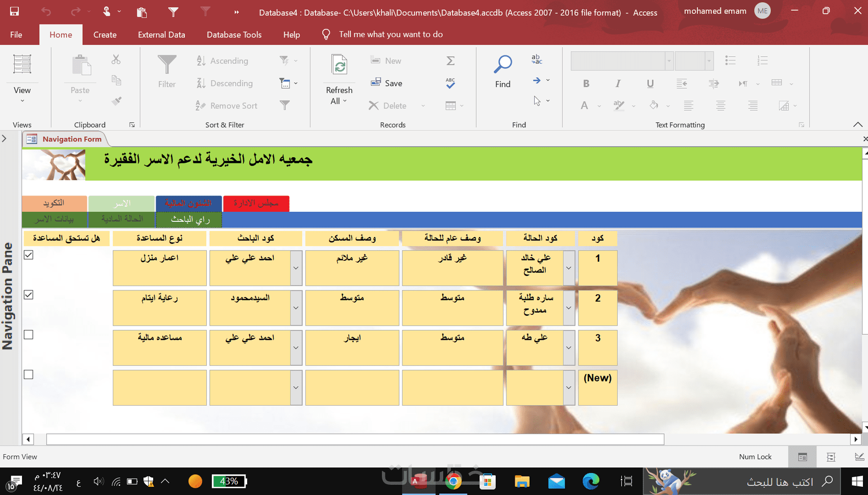Open Totals with the sigma icon
Screen dimensions: 868x495
pyautogui.click(x=450, y=61)
